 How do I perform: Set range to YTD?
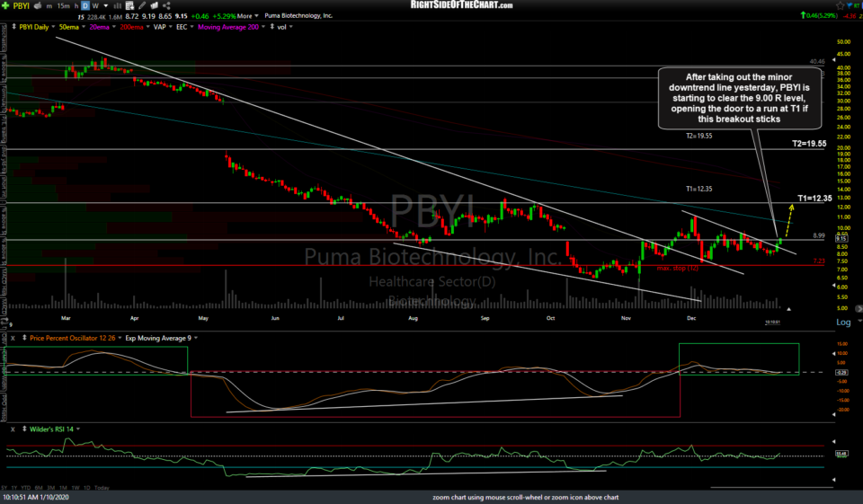pos(26,488)
